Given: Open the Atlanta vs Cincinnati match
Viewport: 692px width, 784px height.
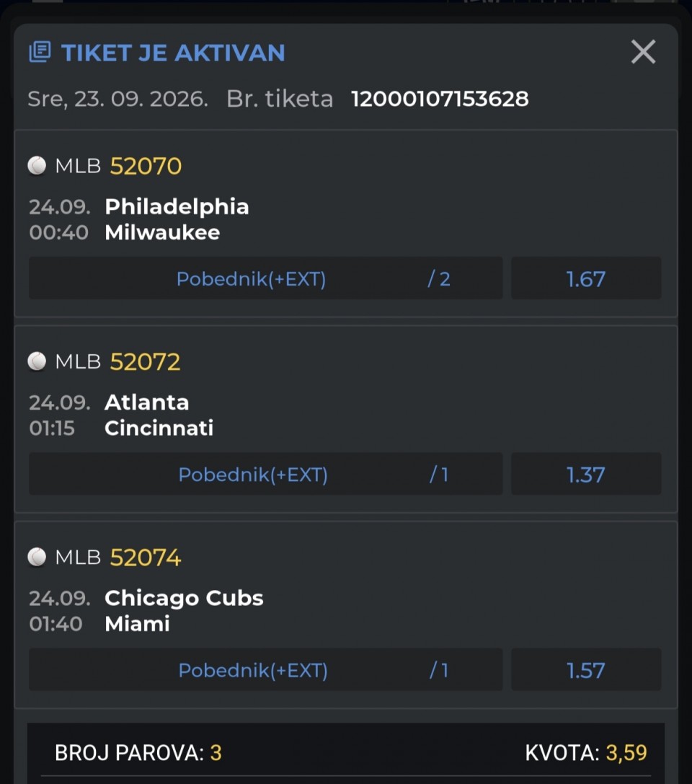Looking at the screenshot, I should click(x=159, y=415).
